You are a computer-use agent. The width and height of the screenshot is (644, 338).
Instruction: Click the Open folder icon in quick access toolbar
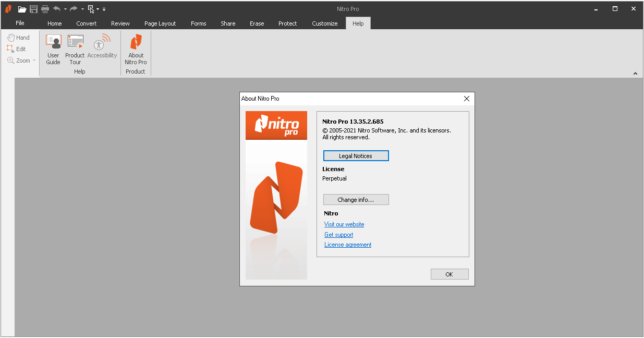pyautogui.click(x=22, y=9)
